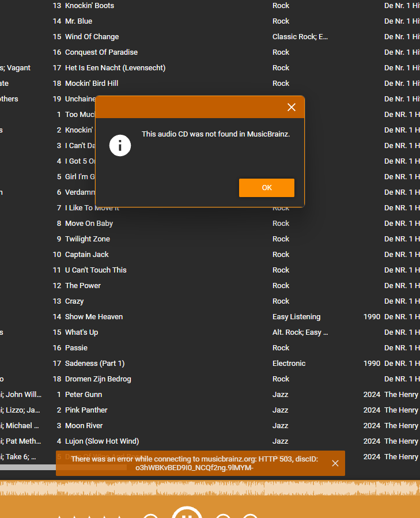Pause the current playback
420x518 pixels.
(x=187, y=513)
